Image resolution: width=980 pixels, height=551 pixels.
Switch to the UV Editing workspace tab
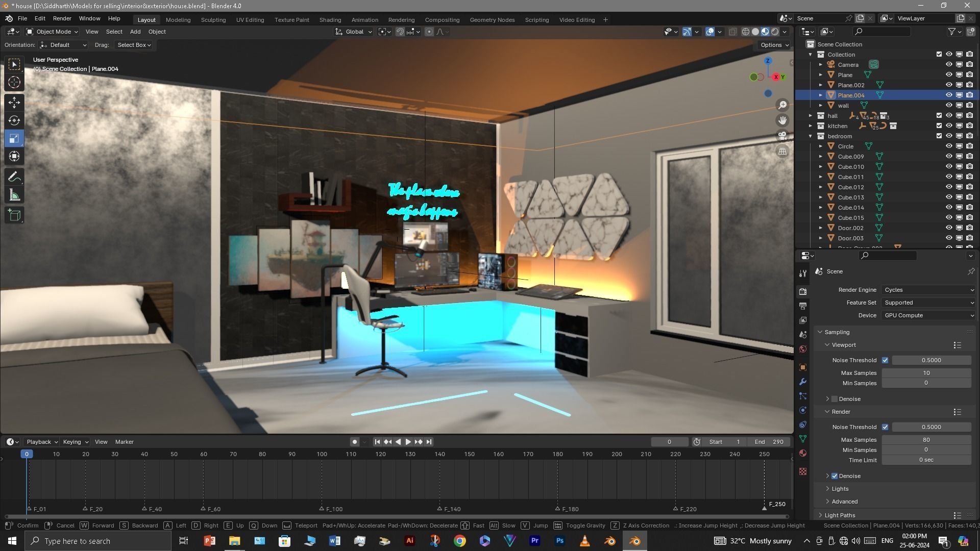click(250, 20)
